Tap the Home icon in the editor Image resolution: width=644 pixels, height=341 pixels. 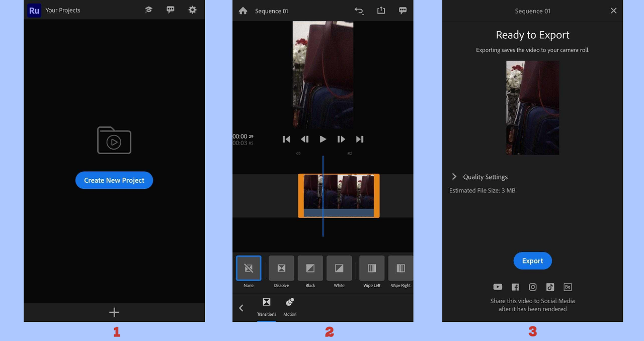point(243,11)
